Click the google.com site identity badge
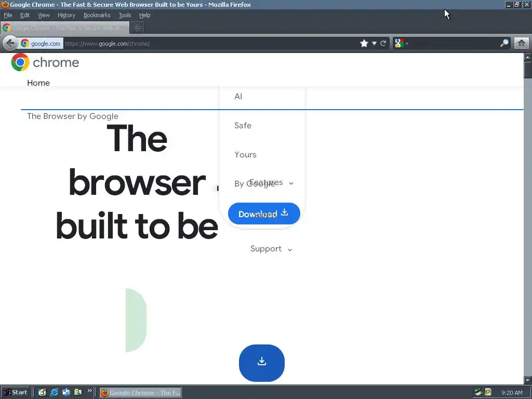532x399 pixels. 41,44
